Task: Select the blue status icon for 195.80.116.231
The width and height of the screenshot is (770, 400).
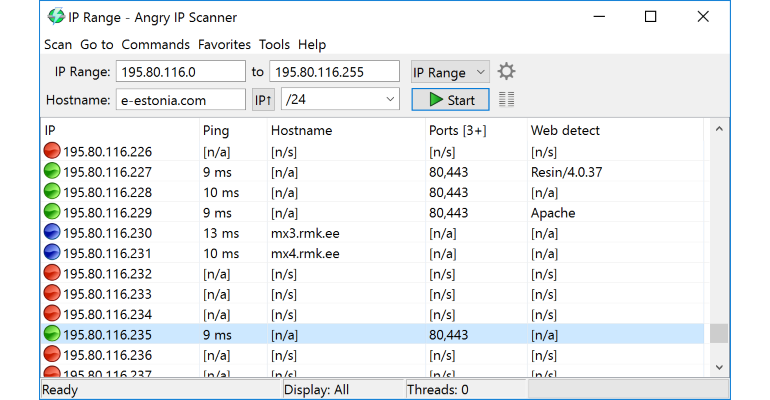Action: (52, 252)
